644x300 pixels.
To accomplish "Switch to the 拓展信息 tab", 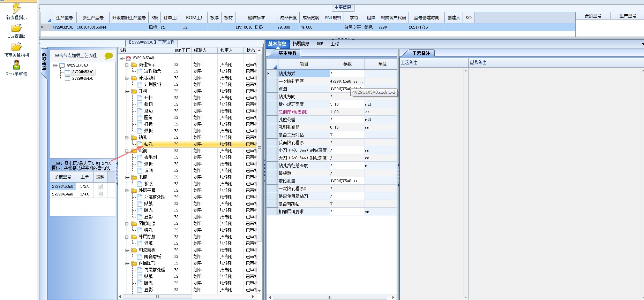I will 301,44.
